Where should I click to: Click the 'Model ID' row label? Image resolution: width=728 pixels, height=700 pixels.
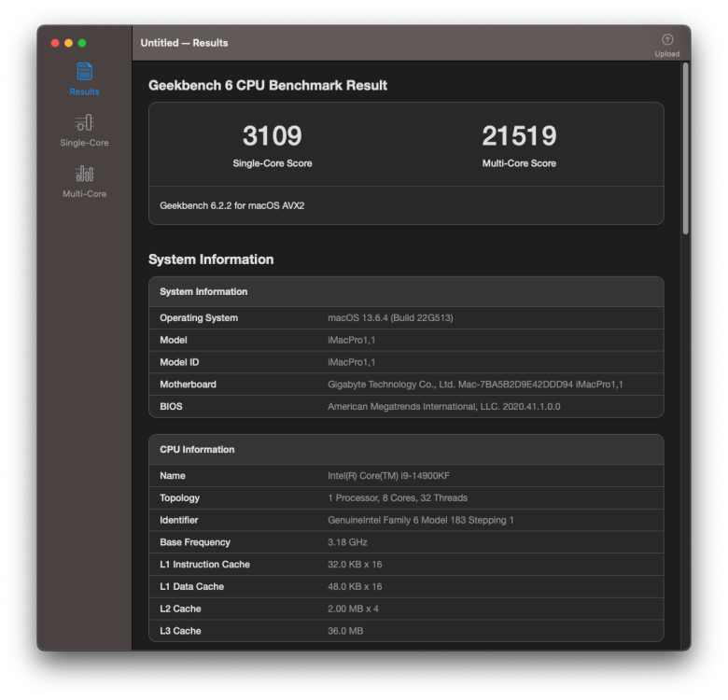point(179,362)
